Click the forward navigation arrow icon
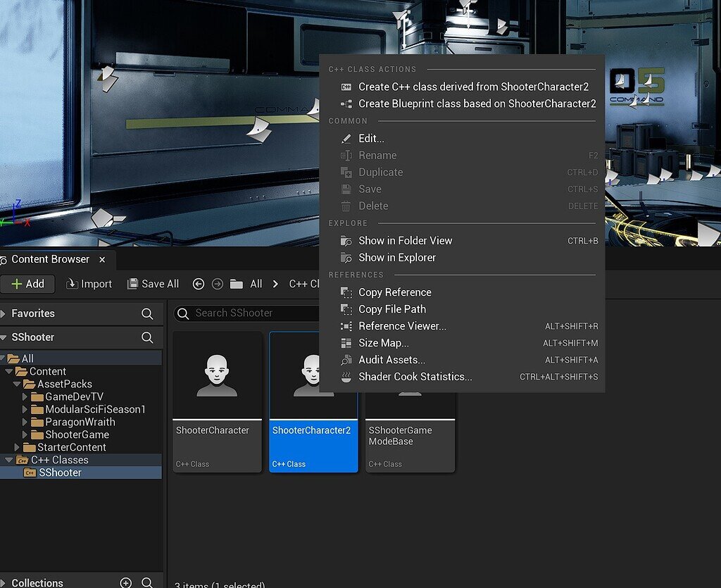Screen dimensions: 721x588 click(217, 284)
